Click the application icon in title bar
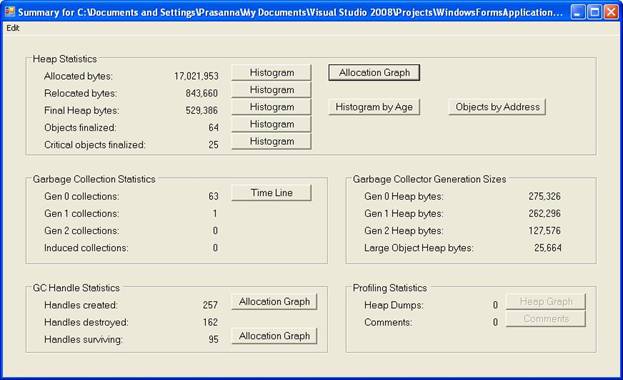Screen dimensions: 623x380 pos(10,12)
